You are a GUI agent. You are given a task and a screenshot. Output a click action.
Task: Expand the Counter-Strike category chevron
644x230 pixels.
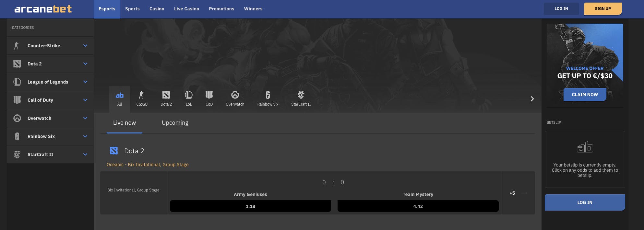click(85, 46)
